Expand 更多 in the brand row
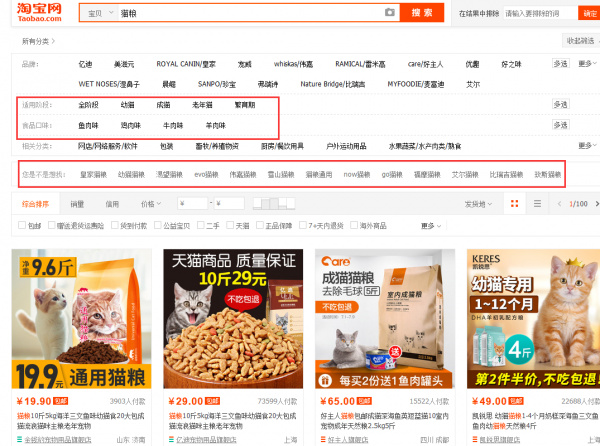 click(587, 63)
